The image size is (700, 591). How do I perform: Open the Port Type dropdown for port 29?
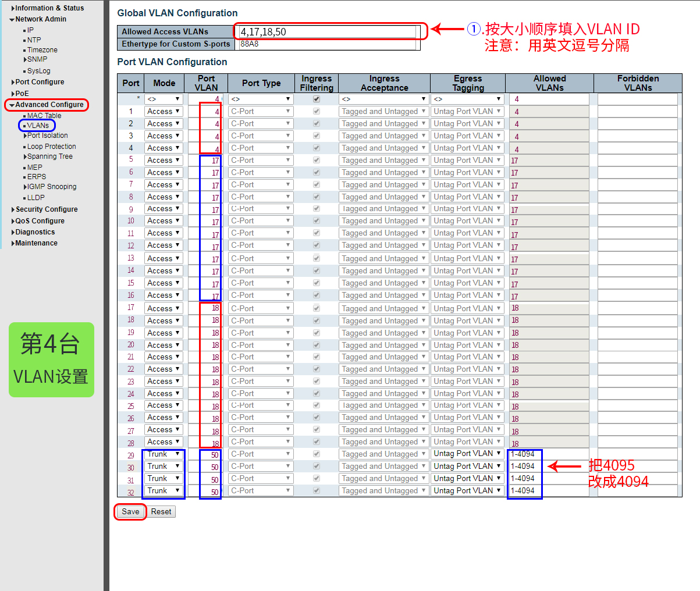pyautogui.click(x=260, y=454)
